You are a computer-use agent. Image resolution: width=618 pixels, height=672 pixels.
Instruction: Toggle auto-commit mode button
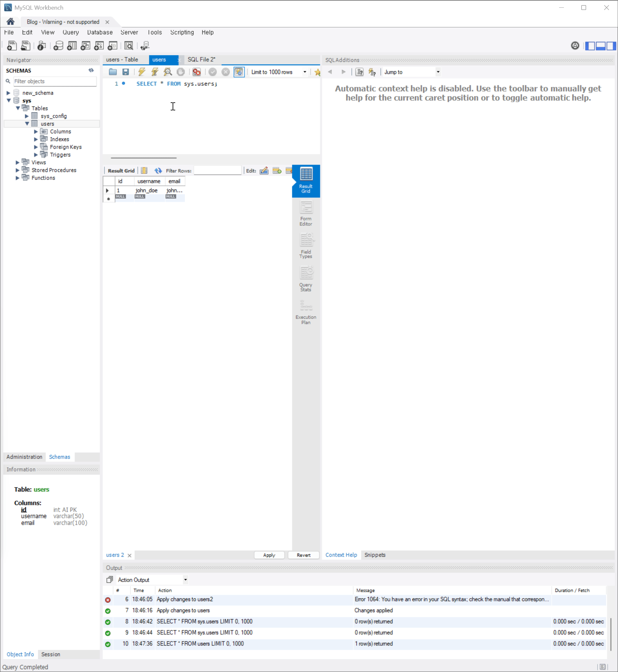pos(239,72)
